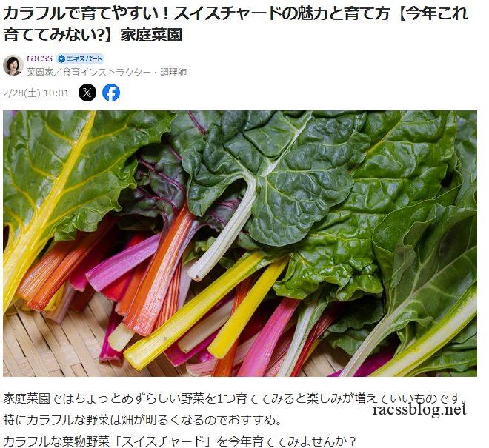This screenshot has width=489, height=448.
Task: Click the 菜園家／食育インストラクター・調理師 description
Action: pos(107,73)
